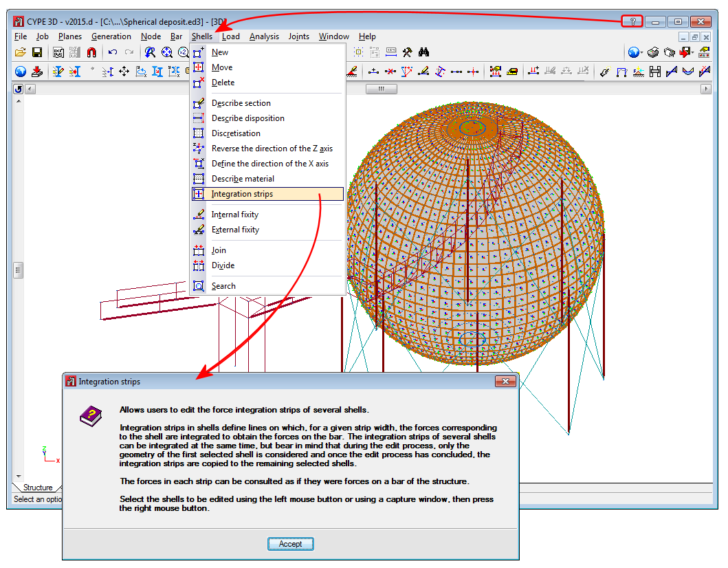Click the new node icon with plus
This screenshot has height=568, width=728.
(373, 71)
